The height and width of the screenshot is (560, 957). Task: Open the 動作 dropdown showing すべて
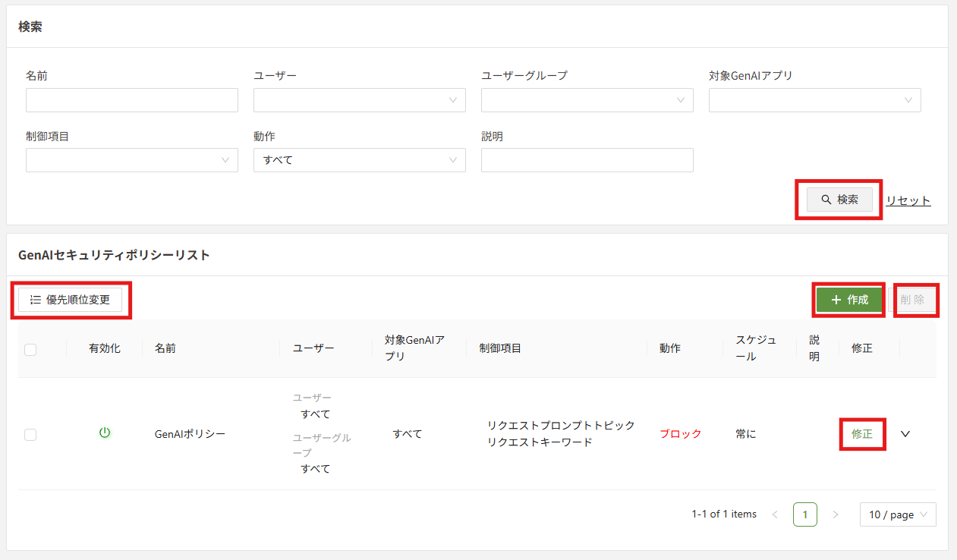pos(359,160)
